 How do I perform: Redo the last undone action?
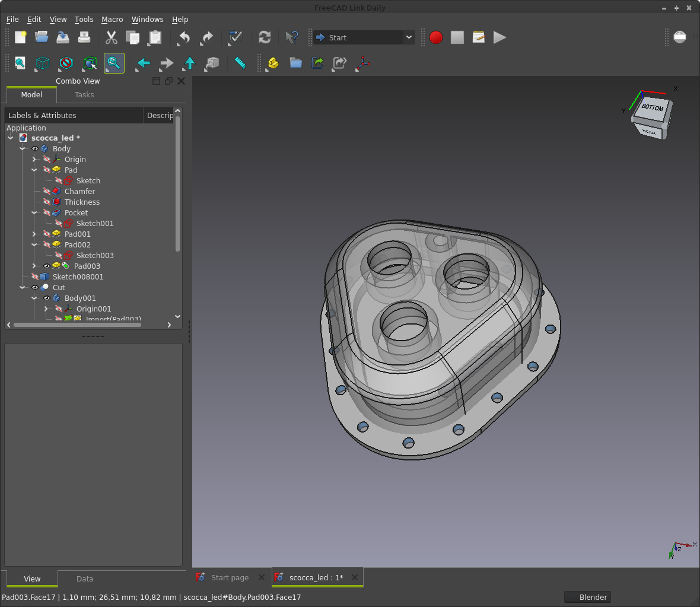pos(206,37)
